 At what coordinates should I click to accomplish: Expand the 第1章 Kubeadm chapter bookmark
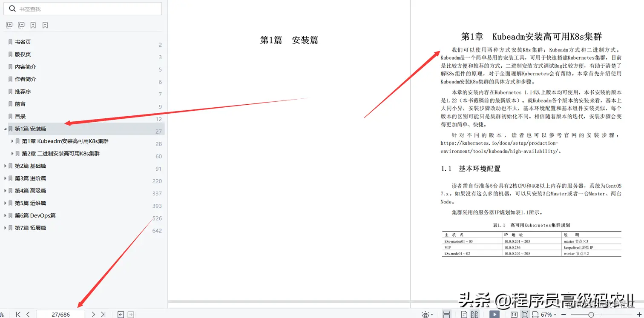(x=12, y=141)
